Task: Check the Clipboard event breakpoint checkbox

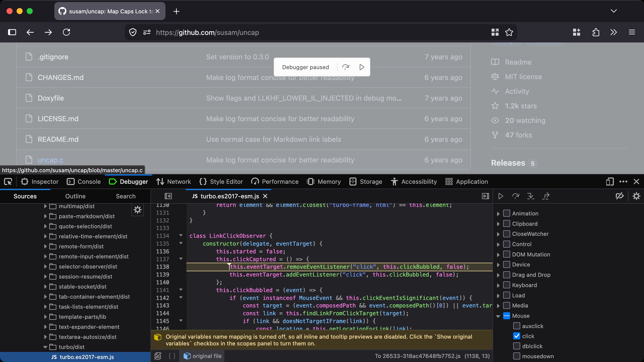Action: [506, 223]
